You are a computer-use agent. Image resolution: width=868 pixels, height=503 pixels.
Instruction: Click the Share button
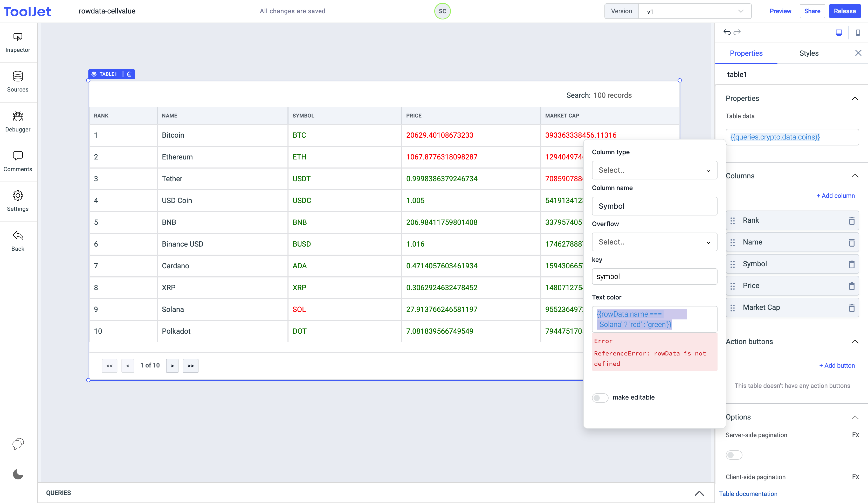[812, 11]
